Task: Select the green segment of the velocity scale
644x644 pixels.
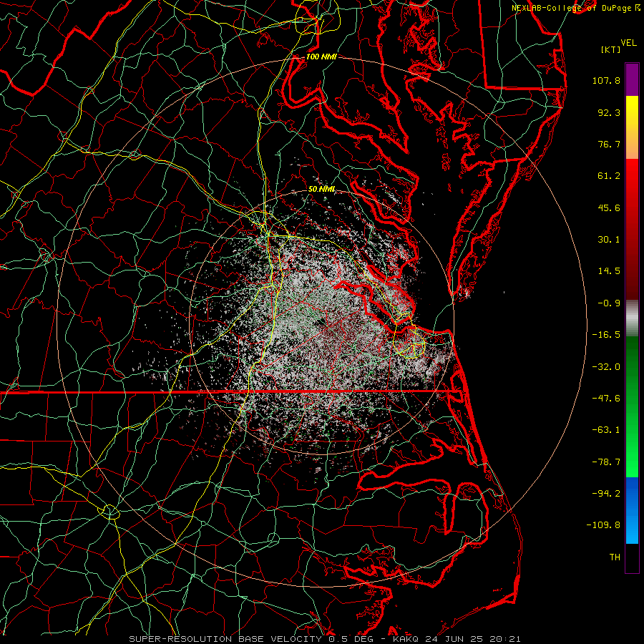Action: coord(632,406)
